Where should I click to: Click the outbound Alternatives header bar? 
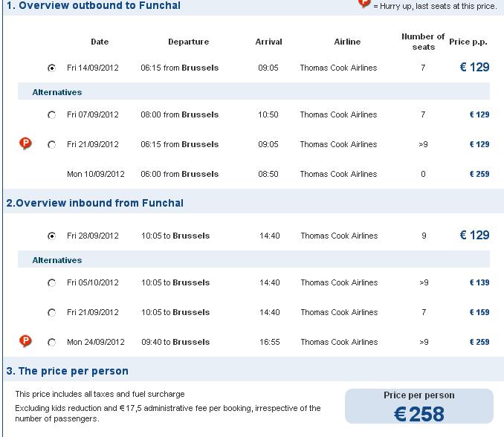[253, 91]
